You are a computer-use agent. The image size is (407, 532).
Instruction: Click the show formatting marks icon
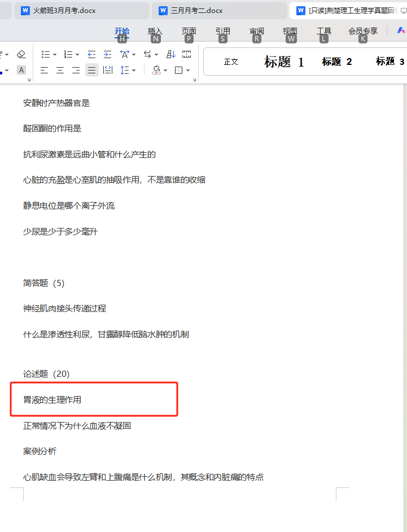[186, 54]
